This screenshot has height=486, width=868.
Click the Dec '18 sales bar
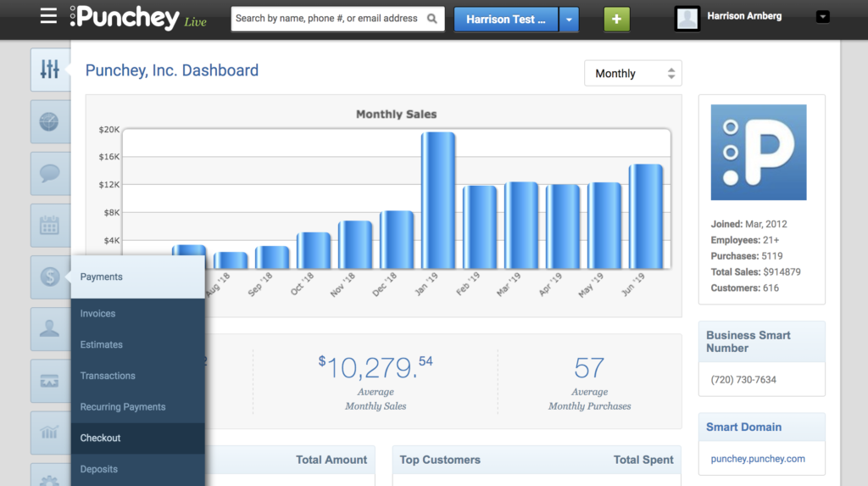point(397,240)
